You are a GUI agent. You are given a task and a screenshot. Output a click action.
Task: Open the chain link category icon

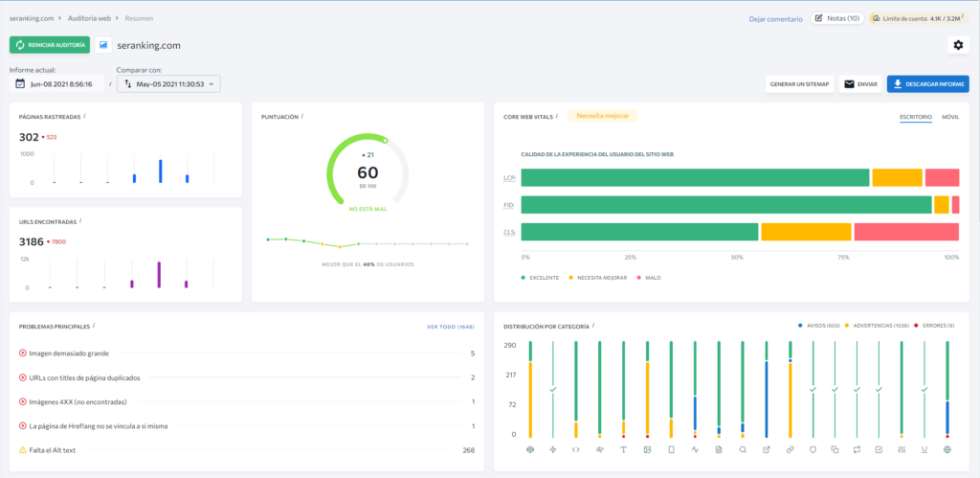pos(790,449)
